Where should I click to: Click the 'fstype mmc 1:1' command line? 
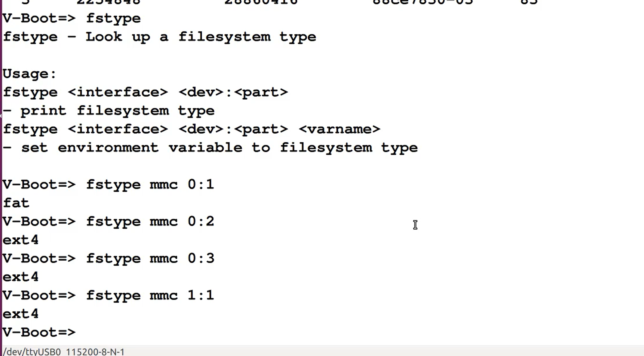point(108,295)
